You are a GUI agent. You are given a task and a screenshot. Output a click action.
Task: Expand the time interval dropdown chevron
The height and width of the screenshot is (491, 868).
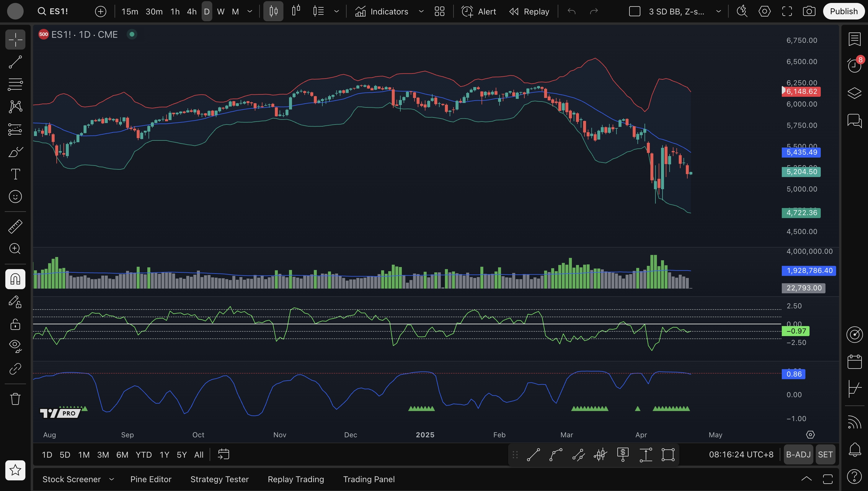click(250, 12)
